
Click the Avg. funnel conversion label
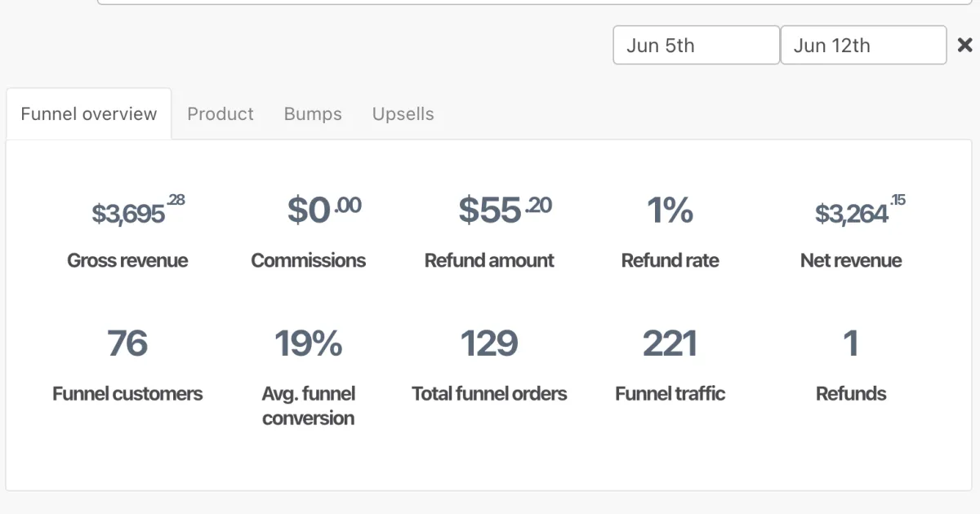point(308,406)
